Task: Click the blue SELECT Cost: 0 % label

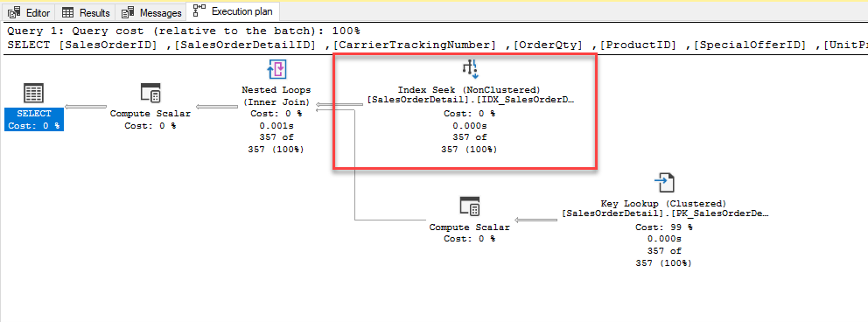Action: (34, 120)
